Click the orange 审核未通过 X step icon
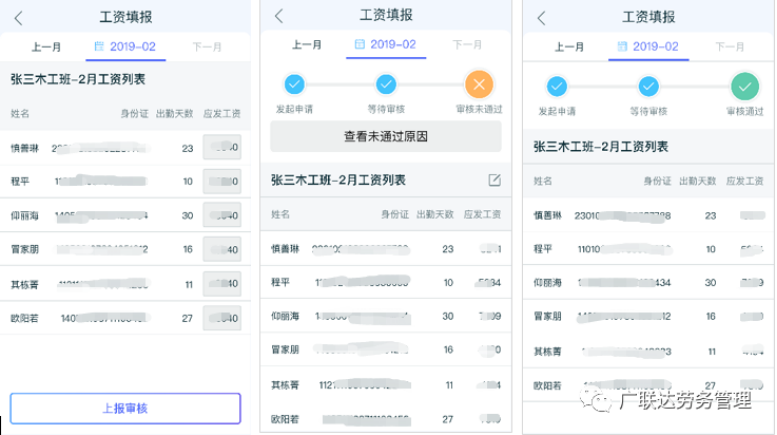The height and width of the screenshot is (435, 777). click(x=479, y=84)
